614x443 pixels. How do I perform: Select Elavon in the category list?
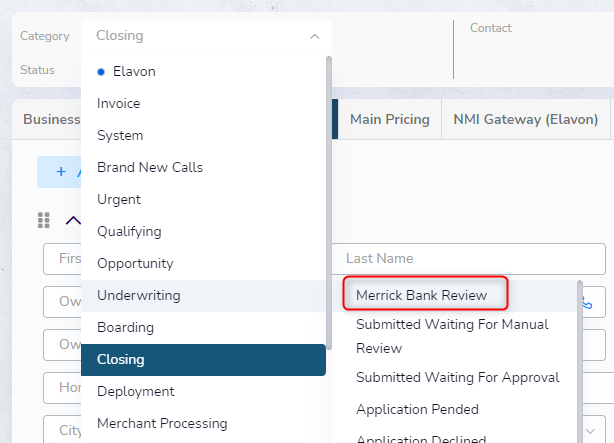(x=134, y=71)
